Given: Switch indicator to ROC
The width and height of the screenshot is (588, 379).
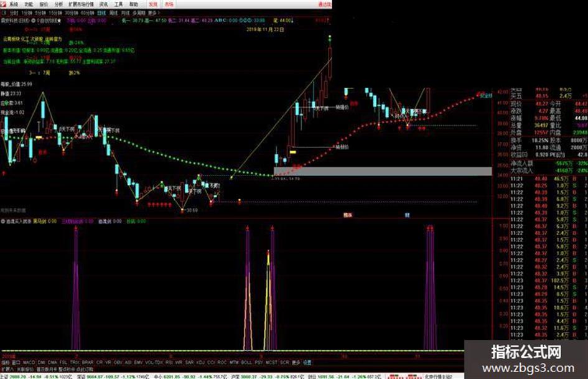Looking at the screenshot, I should click(x=222, y=362).
